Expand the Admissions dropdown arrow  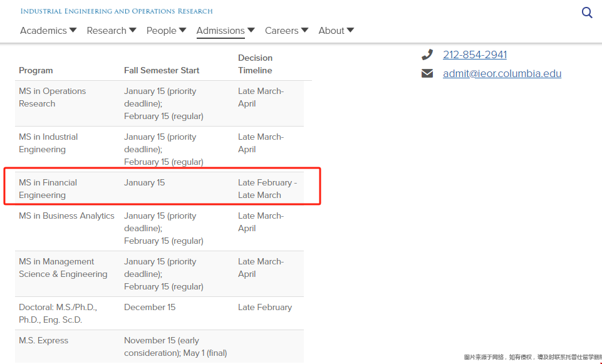coord(251,30)
